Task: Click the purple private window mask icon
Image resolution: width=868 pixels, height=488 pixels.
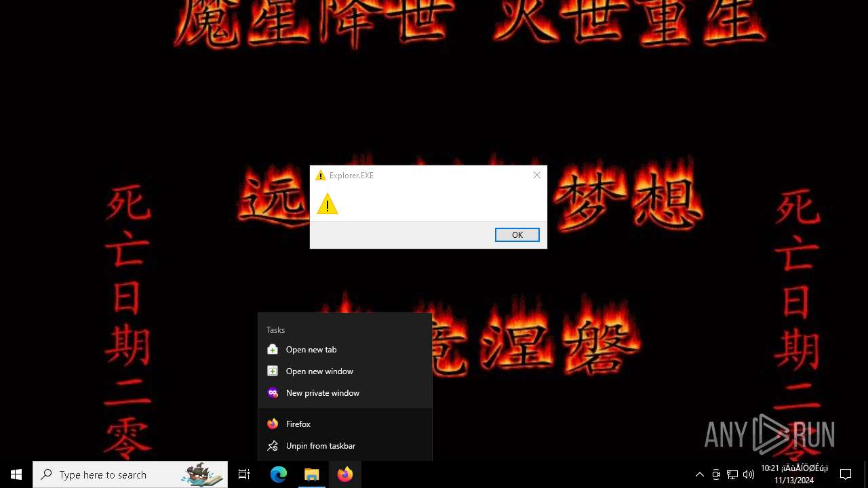Action: [x=273, y=393]
